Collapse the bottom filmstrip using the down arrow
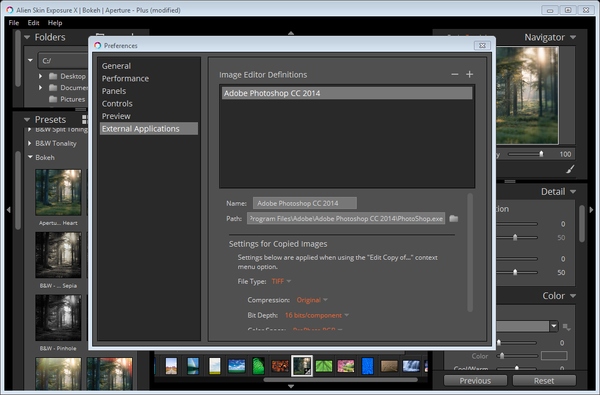The image size is (600, 395). 291,386
